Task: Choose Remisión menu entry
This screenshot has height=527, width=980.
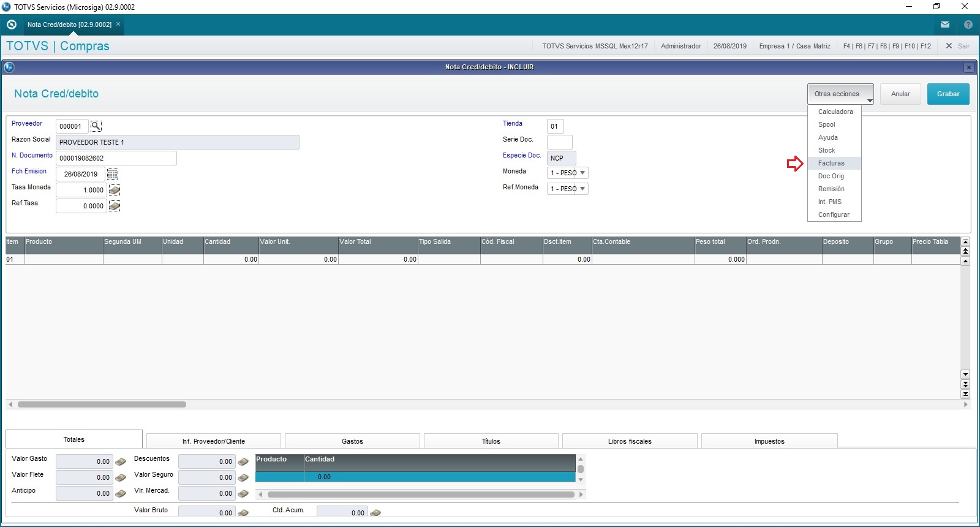Action: coord(835,189)
